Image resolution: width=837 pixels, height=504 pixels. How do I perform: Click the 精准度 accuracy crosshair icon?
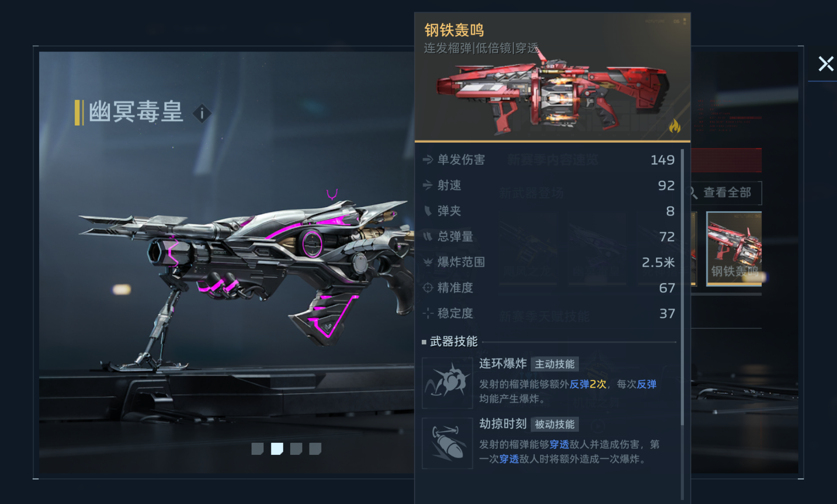tap(428, 287)
